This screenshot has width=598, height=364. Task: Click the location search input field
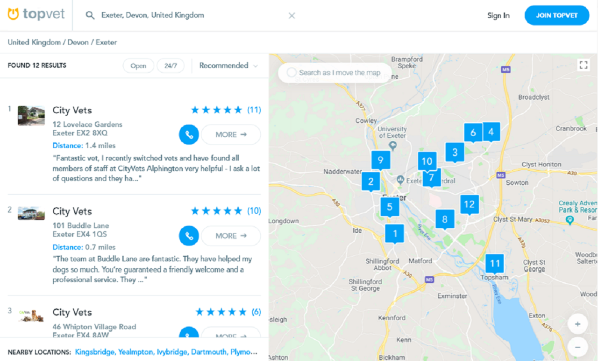192,15
